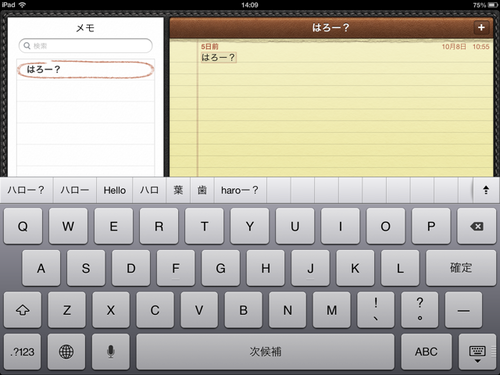Tap the P key

431,226
